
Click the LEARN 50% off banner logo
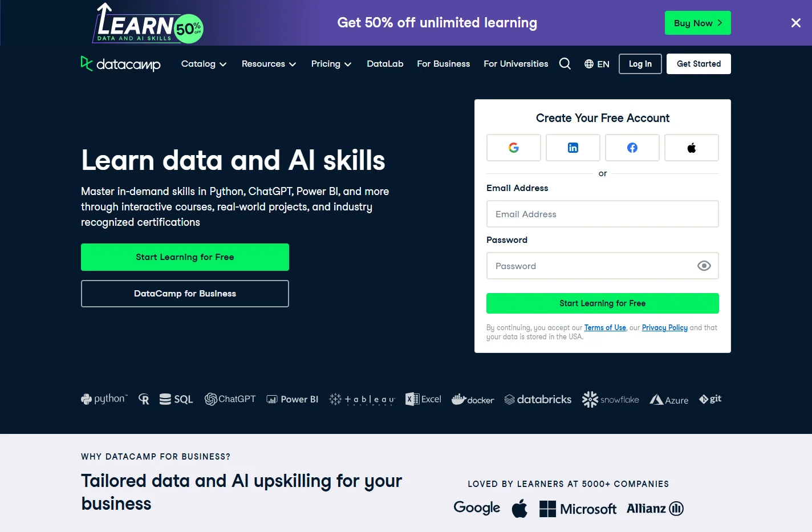tap(148, 23)
